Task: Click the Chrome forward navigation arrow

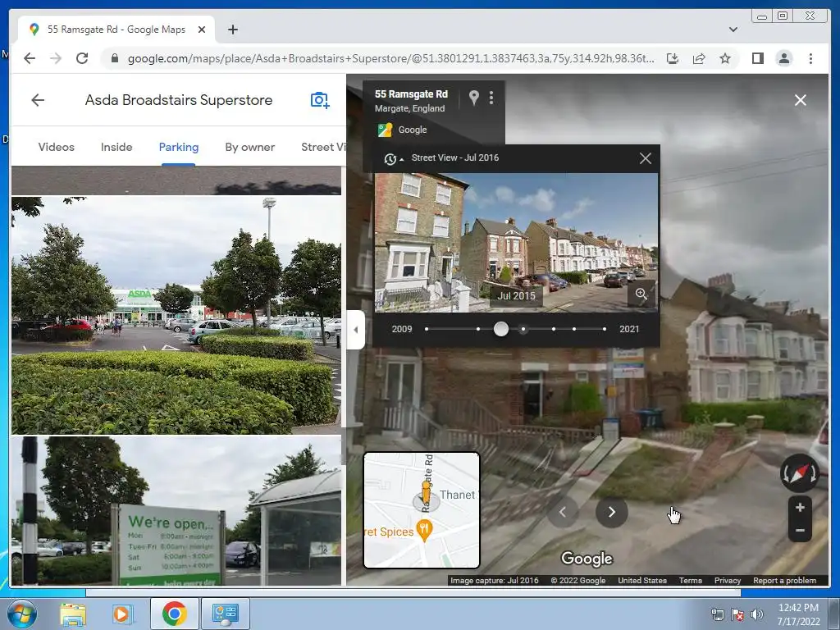Action: (56, 58)
